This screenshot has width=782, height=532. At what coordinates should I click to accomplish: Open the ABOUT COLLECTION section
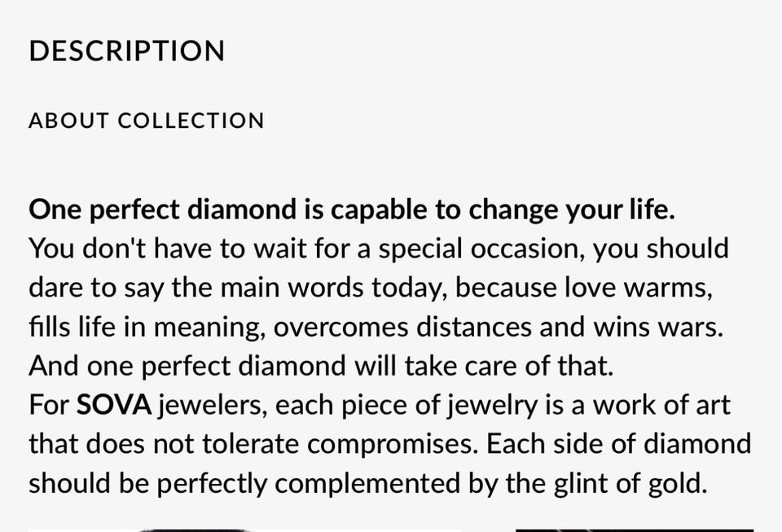[146, 121]
